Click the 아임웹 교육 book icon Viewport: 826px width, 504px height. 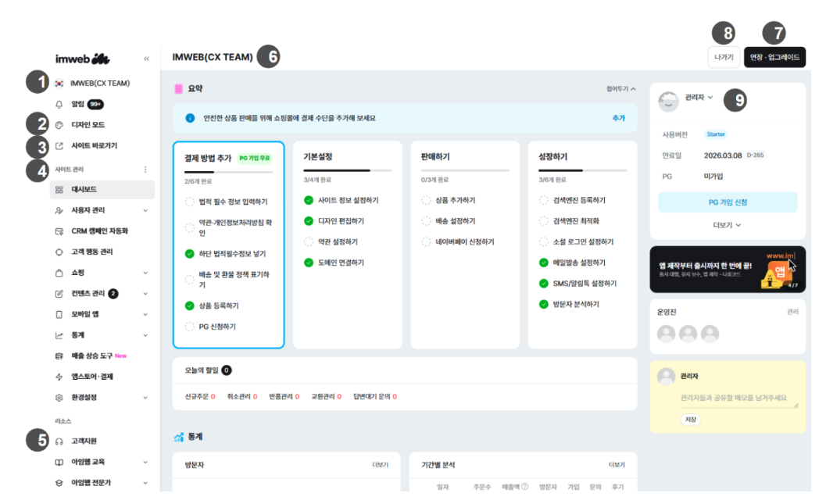click(59, 462)
